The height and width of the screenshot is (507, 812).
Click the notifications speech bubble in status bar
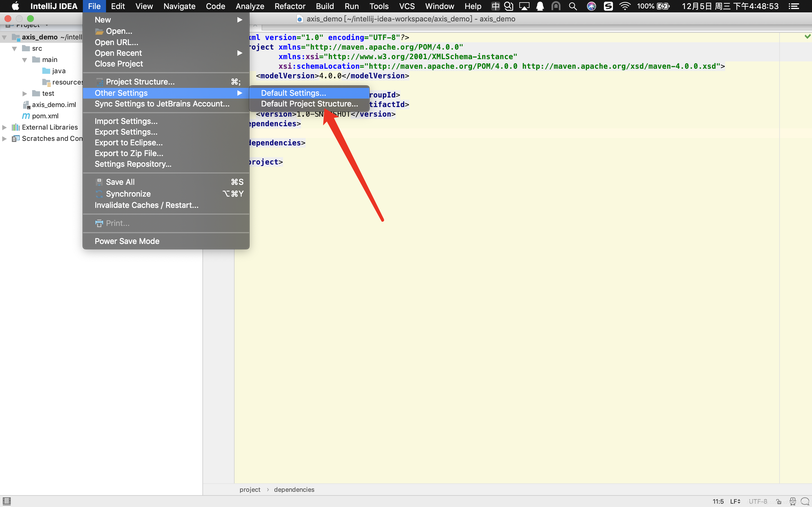tap(805, 501)
